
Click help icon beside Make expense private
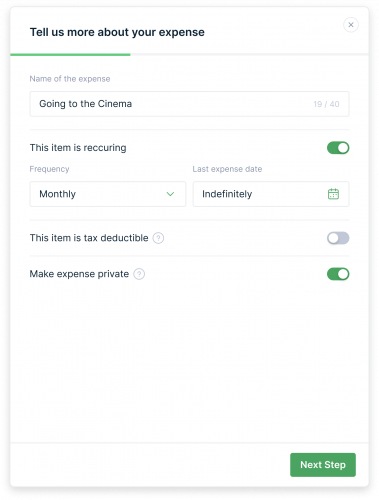tap(139, 274)
